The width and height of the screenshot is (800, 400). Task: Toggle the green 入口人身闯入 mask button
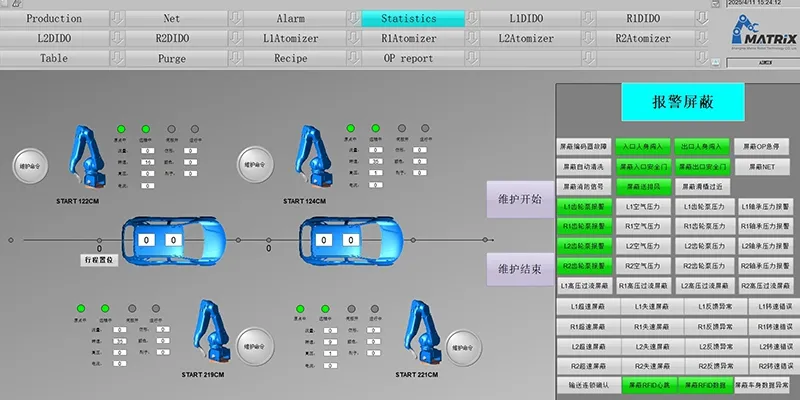pos(643,146)
